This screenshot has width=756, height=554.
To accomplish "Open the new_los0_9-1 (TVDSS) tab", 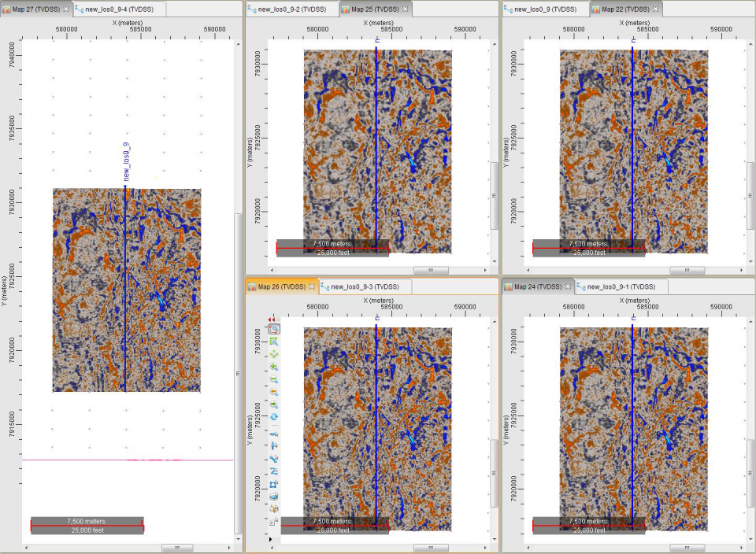I will (x=621, y=286).
